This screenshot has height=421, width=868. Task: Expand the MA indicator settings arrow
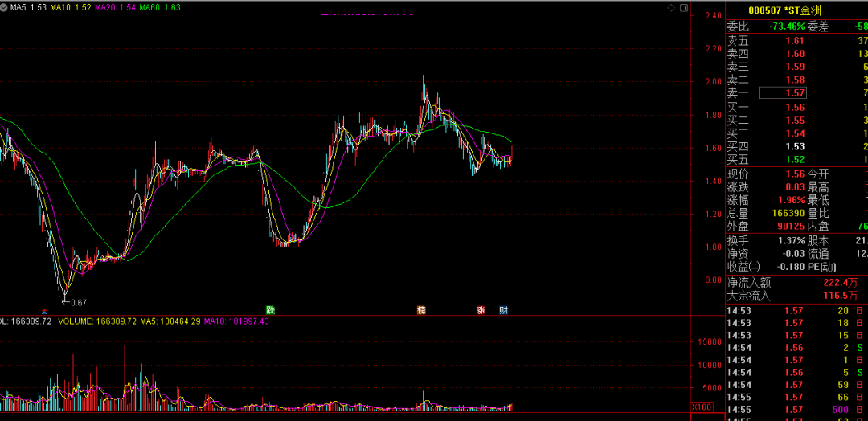(x=4, y=7)
